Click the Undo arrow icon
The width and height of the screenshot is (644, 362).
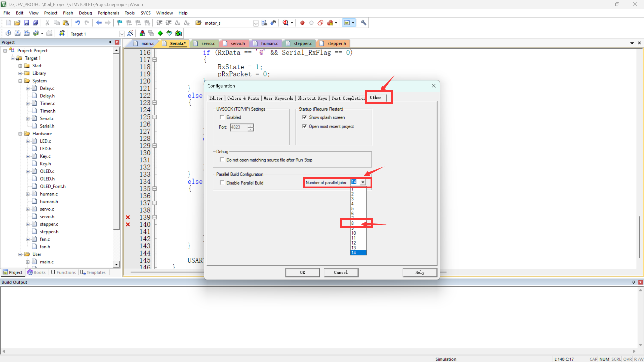pos(77,23)
